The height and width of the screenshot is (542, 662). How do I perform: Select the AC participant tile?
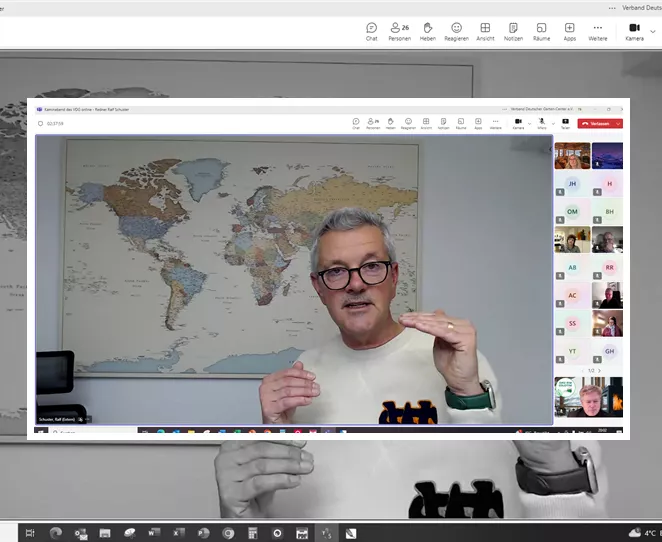point(572,295)
